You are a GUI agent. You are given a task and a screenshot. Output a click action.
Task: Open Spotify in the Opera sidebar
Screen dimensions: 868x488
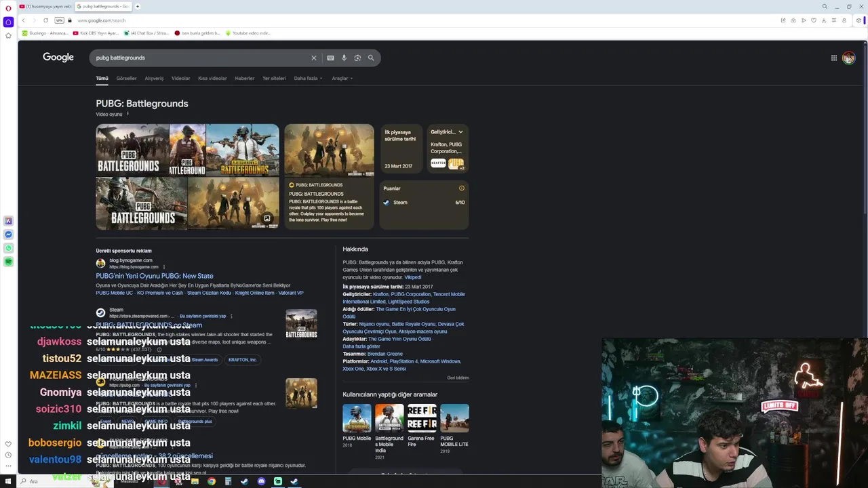point(8,262)
